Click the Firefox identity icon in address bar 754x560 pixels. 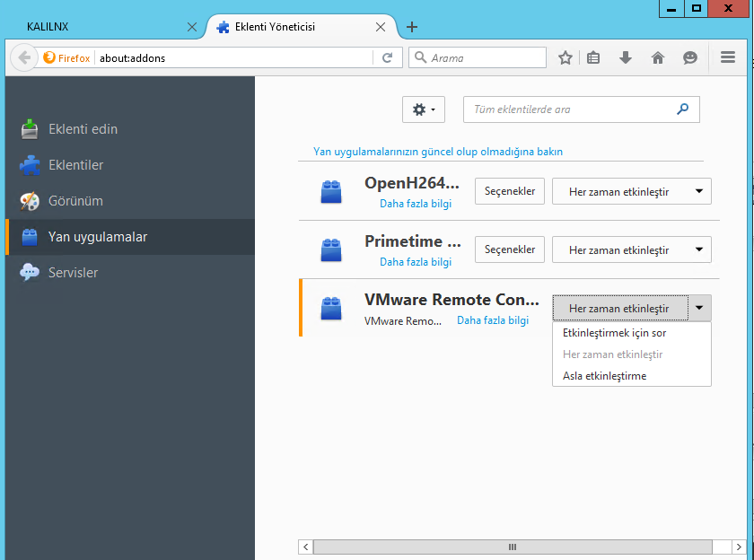click(x=49, y=57)
